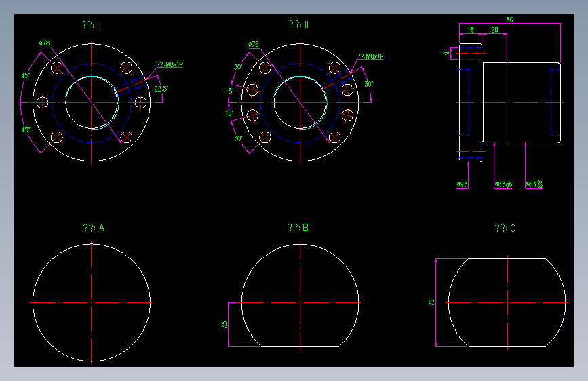Select the lower 45° angle label in view I
Image resolution: width=588 pixels, height=381 pixels.
coord(26,129)
